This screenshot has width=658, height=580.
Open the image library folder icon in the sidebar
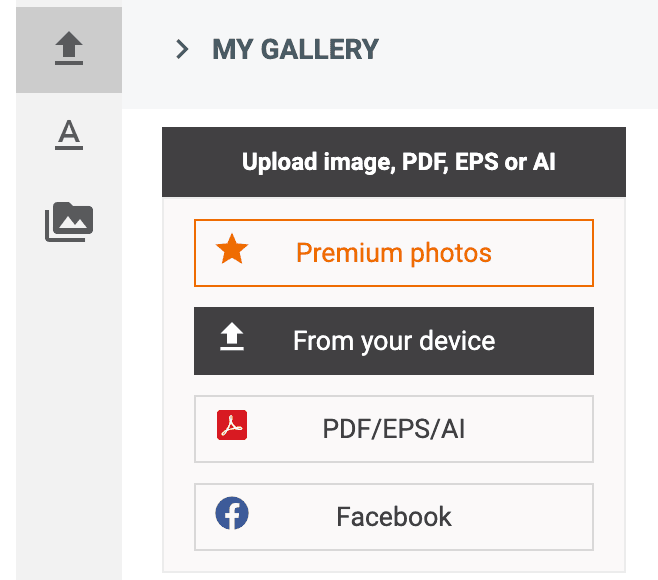(x=69, y=222)
